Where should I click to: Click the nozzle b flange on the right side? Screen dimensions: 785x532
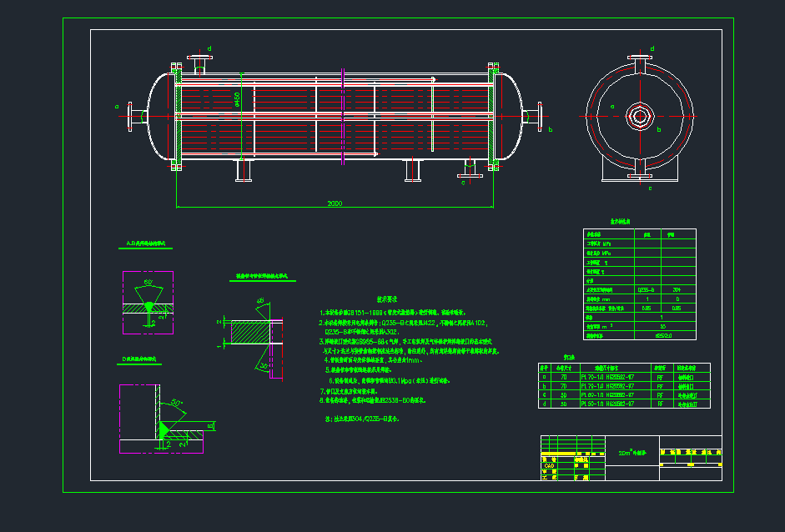(541, 118)
